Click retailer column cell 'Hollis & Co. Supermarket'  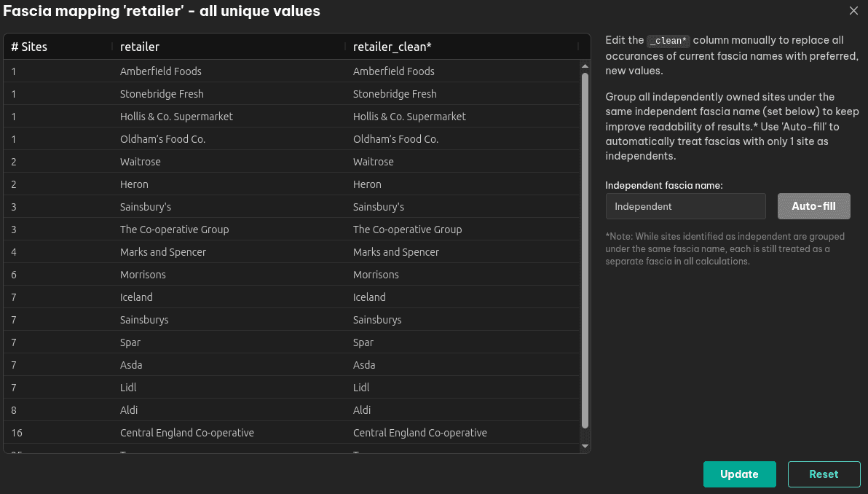(229, 117)
